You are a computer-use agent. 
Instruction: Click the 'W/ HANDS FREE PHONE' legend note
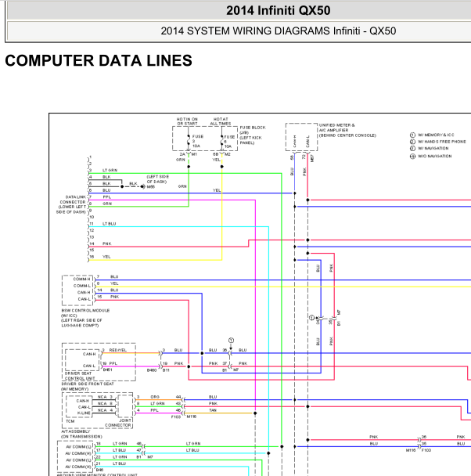click(441, 142)
